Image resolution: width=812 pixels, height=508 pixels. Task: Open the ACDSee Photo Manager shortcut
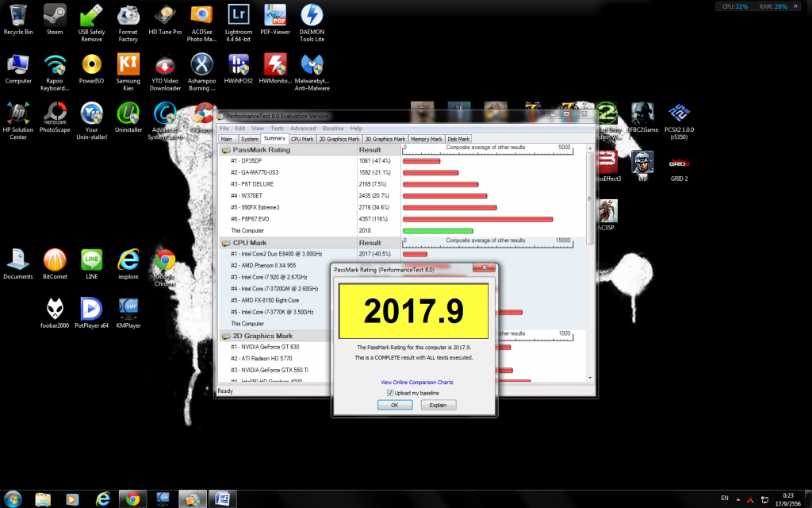(201, 23)
